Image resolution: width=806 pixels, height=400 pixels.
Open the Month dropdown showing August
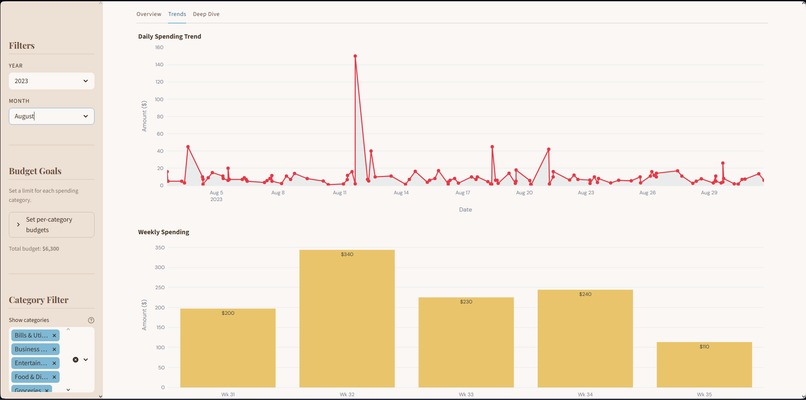51,116
